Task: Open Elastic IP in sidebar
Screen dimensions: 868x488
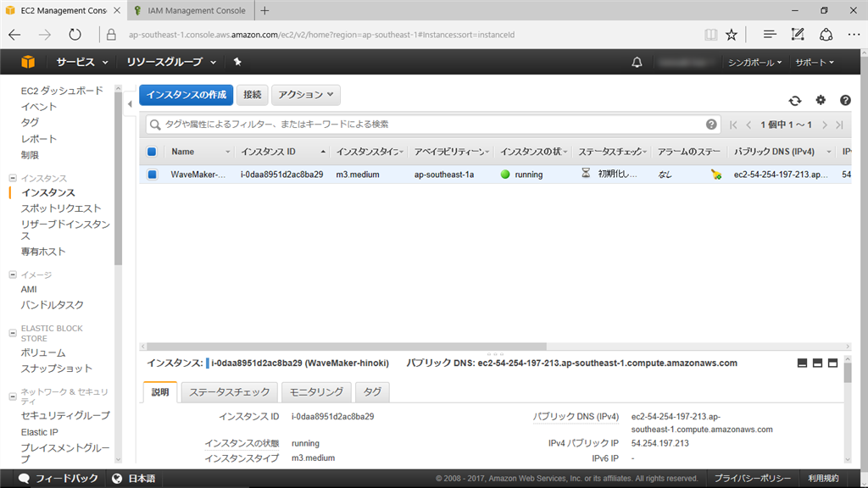Action: (x=39, y=432)
